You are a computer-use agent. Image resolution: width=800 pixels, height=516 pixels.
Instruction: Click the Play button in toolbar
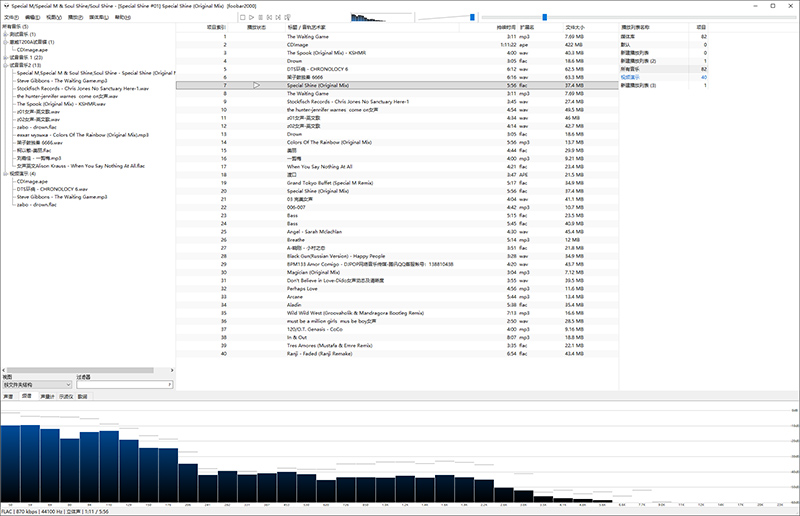click(x=252, y=17)
